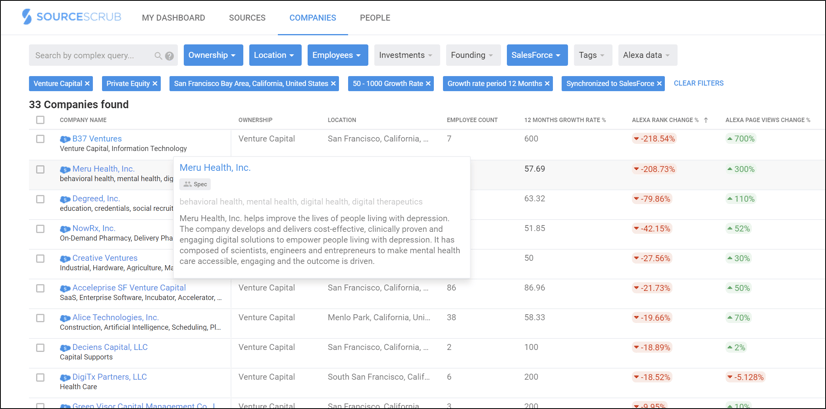Remove the Private Equity filter tag
This screenshot has width=826, height=409.
coord(155,84)
